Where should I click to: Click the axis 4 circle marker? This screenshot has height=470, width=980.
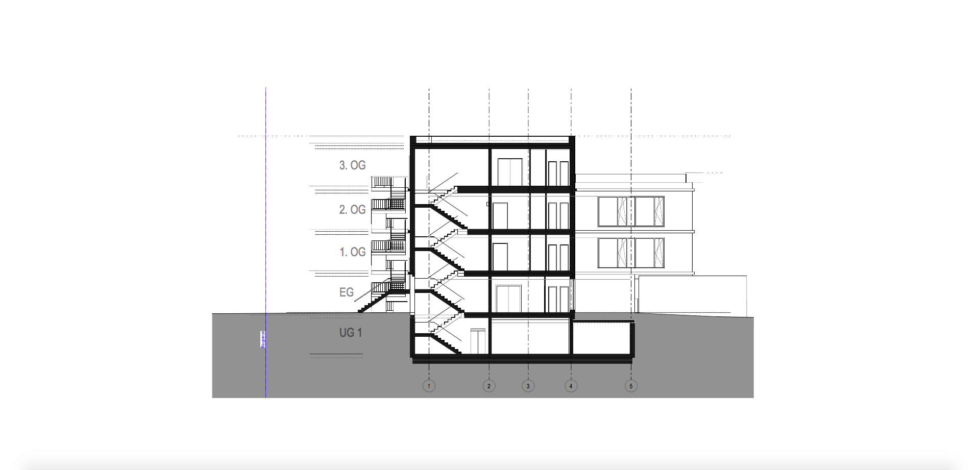[571, 386]
